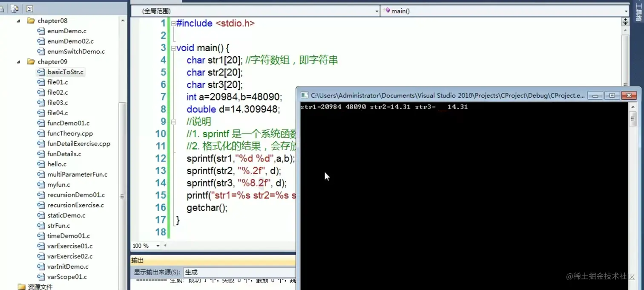The width and height of the screenshot is (644, 290).
Task: Click the code editor scrollbar up arrow
Action: [x=625, y=31]
